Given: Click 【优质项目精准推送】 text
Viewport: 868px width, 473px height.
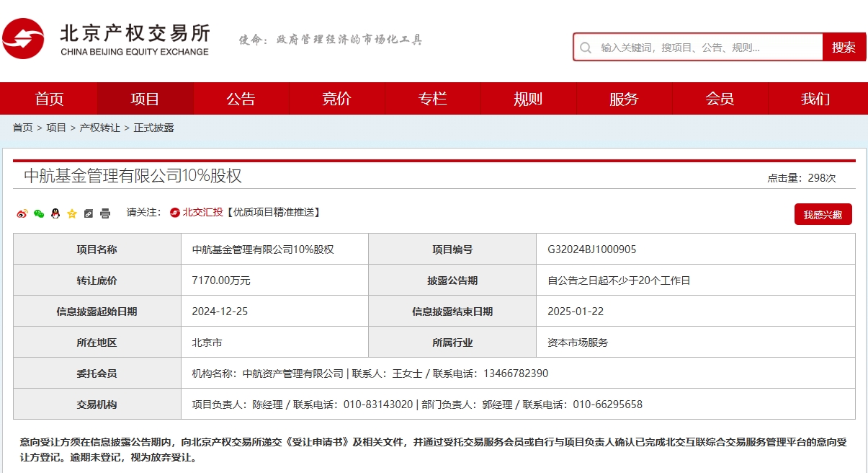Looking at the screenshot, I should pyautogui.click(x=272, y=213).
